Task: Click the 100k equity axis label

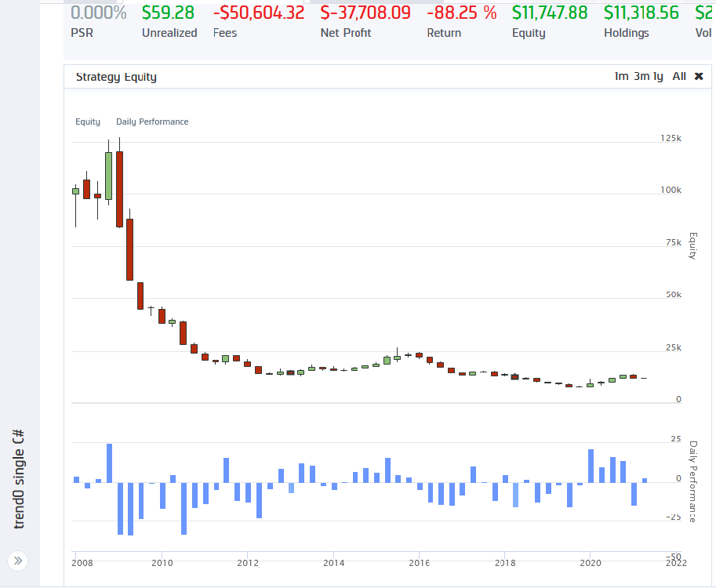Action: (671, 191)
